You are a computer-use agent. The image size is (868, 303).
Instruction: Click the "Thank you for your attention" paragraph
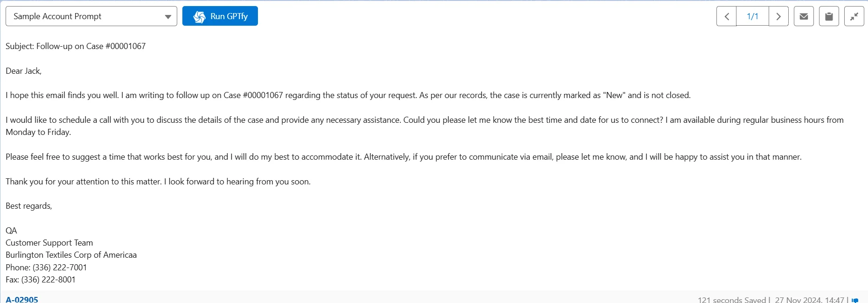click(158, 182)
